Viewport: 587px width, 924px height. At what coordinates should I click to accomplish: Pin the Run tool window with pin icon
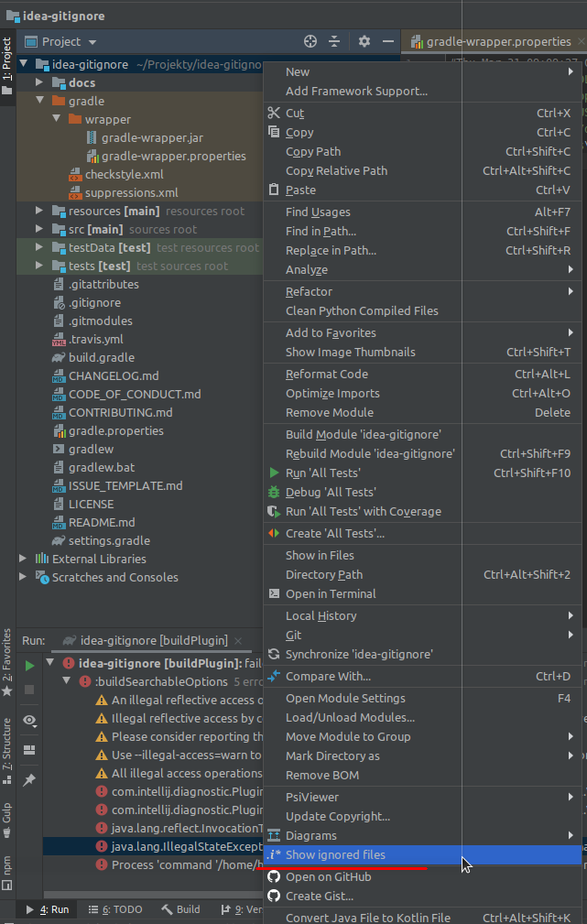[x=29, y=779]
